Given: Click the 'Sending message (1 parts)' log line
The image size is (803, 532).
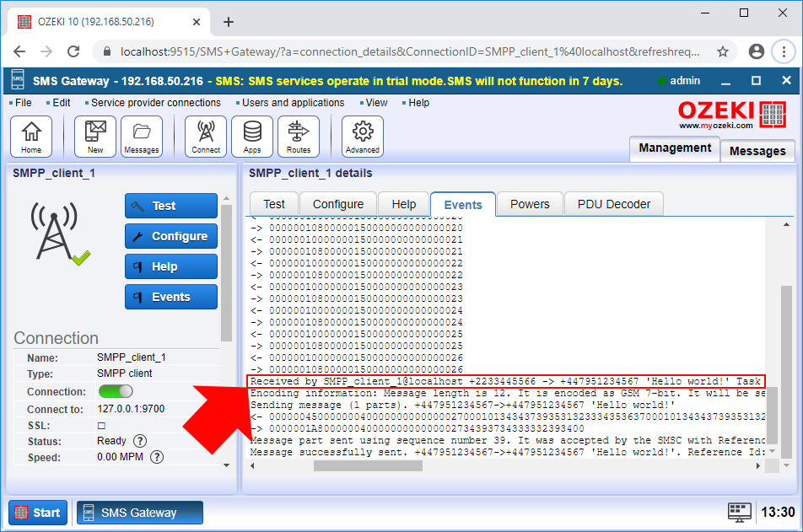Looking at the screenshot, I should point(462,405).
